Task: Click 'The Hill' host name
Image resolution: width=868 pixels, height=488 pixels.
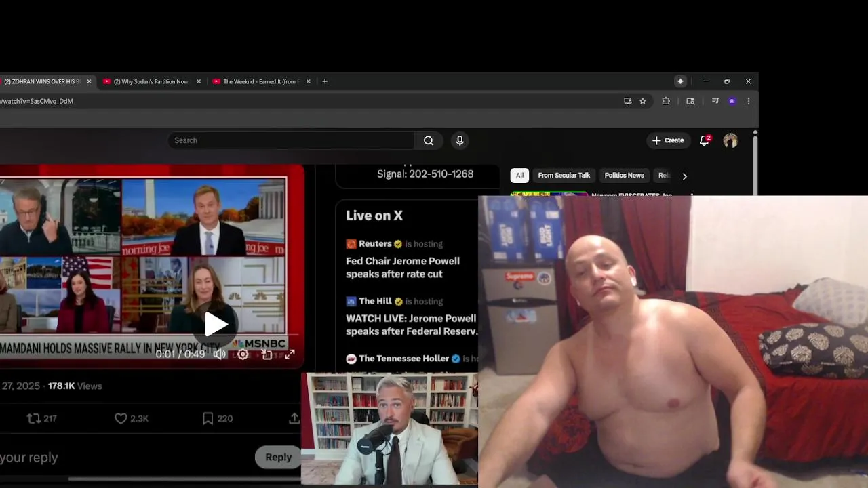Action: click(x=375, y=301)
